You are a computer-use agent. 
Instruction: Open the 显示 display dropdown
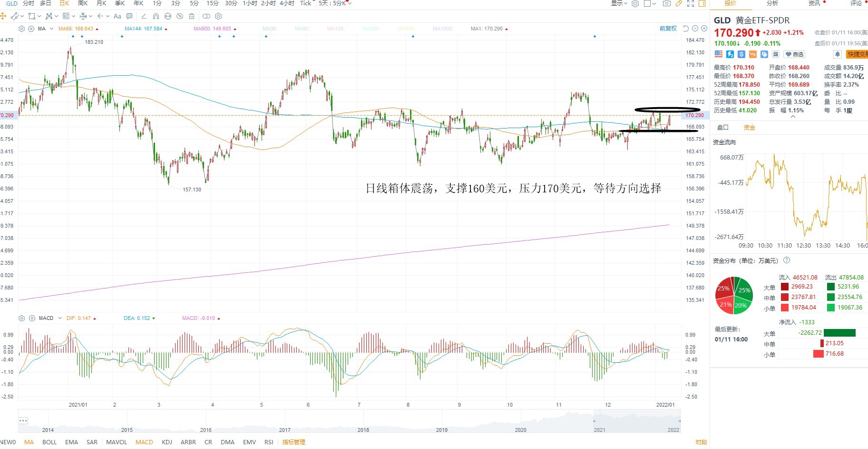(x=619, y=3)
